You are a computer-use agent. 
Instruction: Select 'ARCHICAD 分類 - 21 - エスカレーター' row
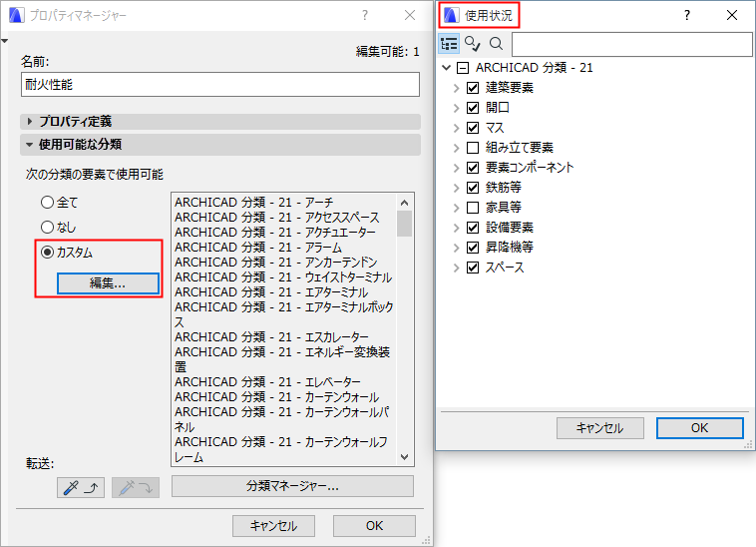coord(284,336)
